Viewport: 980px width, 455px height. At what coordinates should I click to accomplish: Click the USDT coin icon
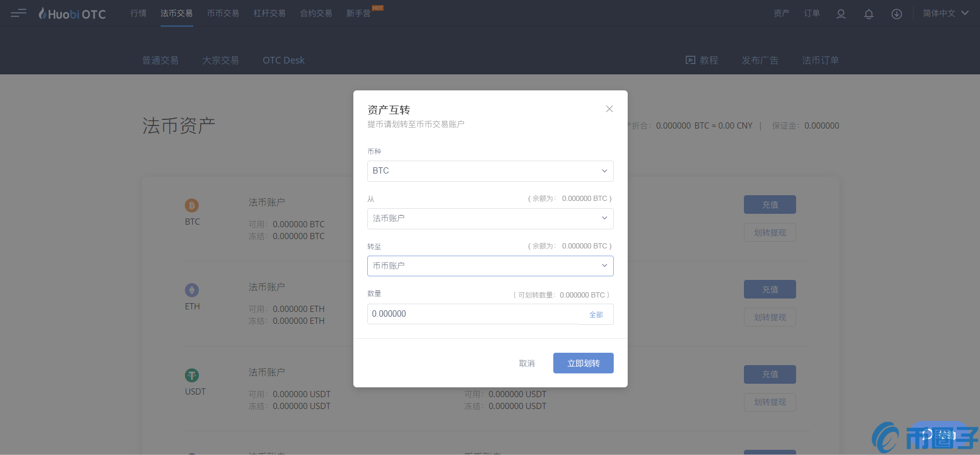tap(192, 375)
